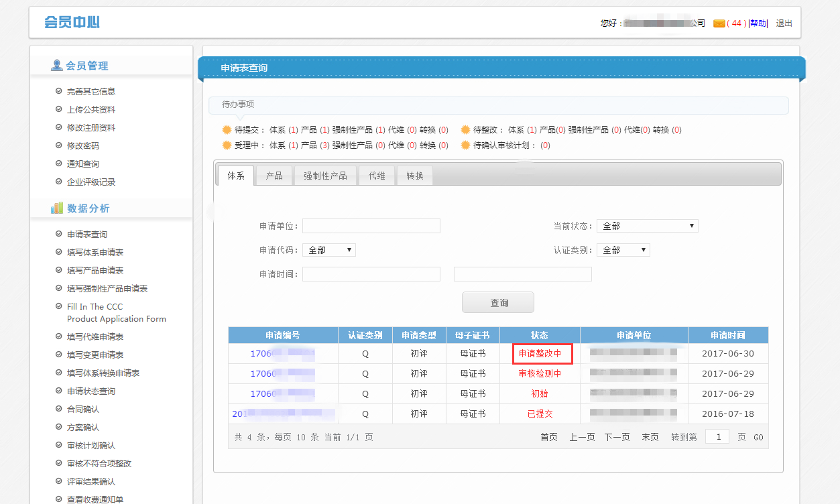Click the envelope messages icon
840x504 pixels.
tap(719, 23)
